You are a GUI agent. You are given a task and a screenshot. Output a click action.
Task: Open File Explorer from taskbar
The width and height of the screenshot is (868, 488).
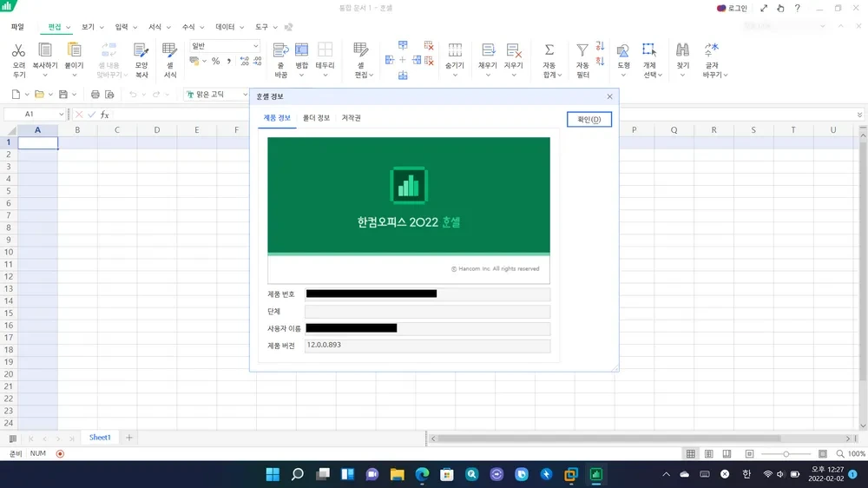click(x=397, y=474)
